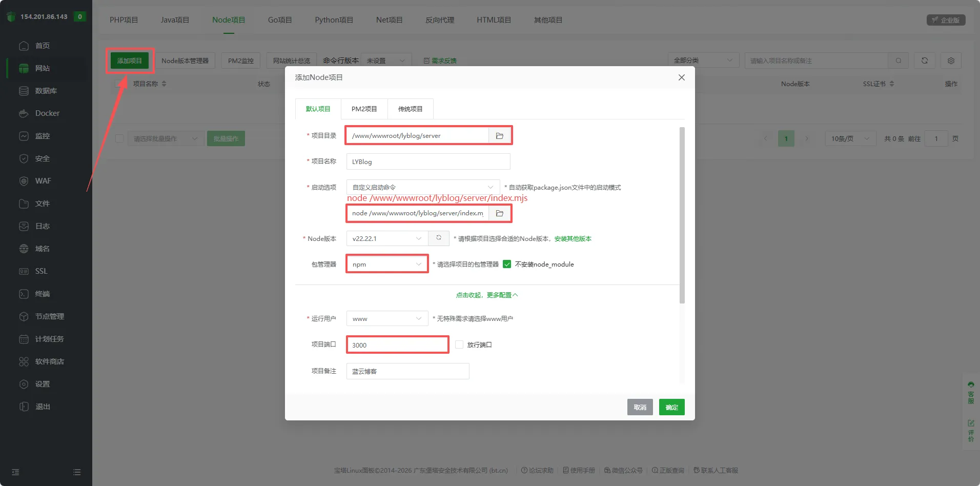
Task: Refresh the Node version list icon
Action: (x=439, y=238)
